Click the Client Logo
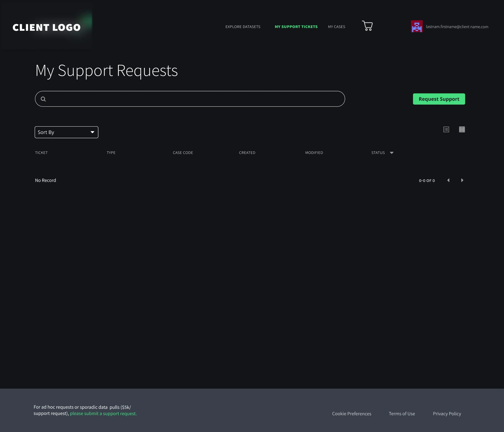 [46, 27]
